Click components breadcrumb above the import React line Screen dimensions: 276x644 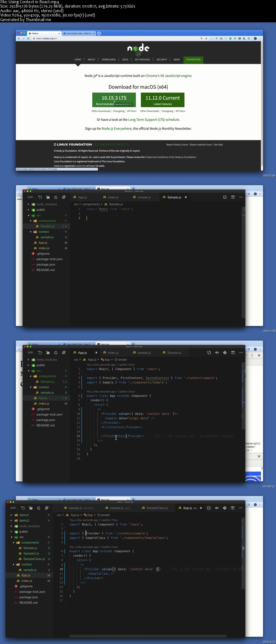(91, 204)
